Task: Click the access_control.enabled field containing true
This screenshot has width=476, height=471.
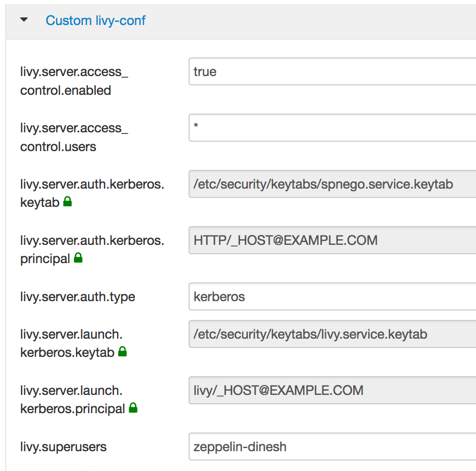Action: click(x=332, y=71)
